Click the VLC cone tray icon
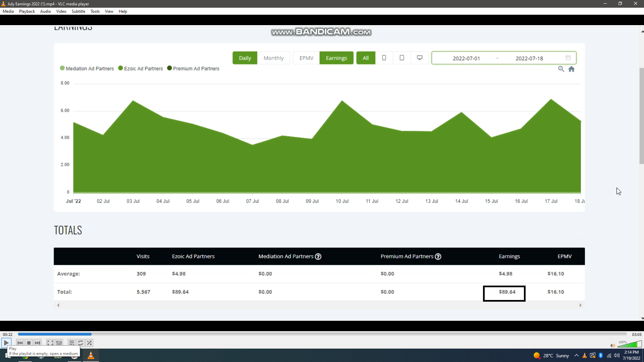 coord(584,356)
